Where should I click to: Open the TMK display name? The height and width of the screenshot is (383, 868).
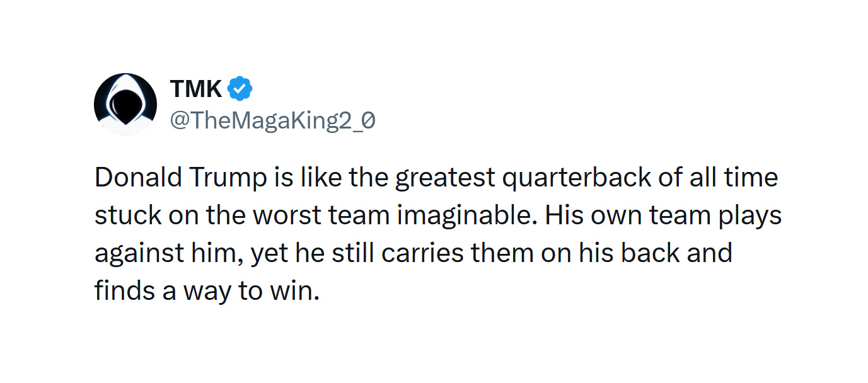(195, 89)
